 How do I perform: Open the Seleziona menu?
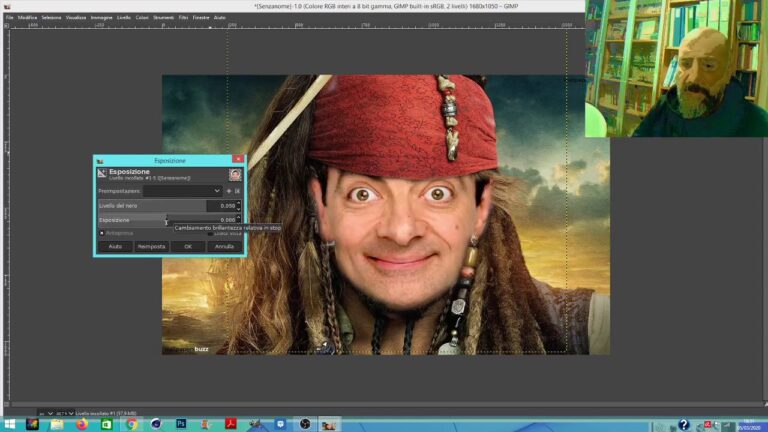[x=51, y=18]
